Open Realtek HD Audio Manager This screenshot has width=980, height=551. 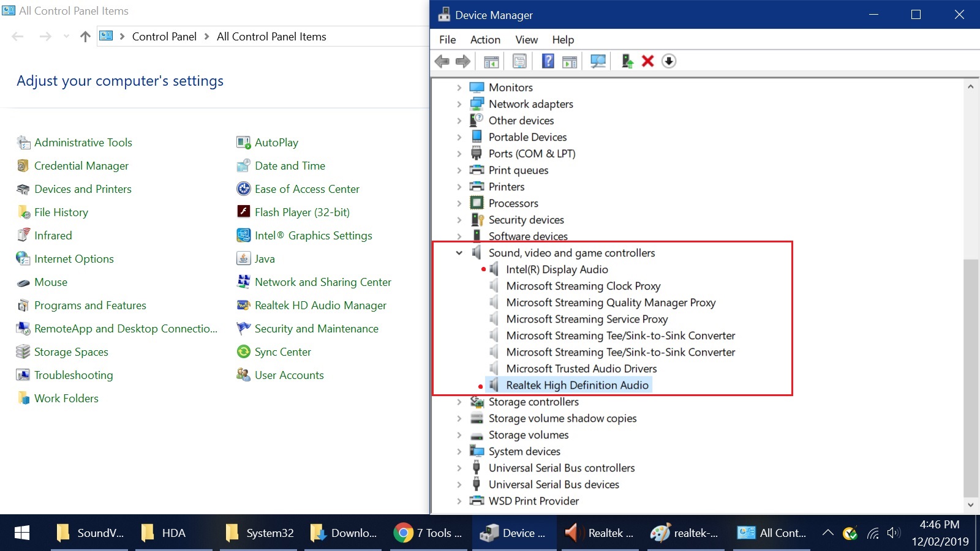320,305
